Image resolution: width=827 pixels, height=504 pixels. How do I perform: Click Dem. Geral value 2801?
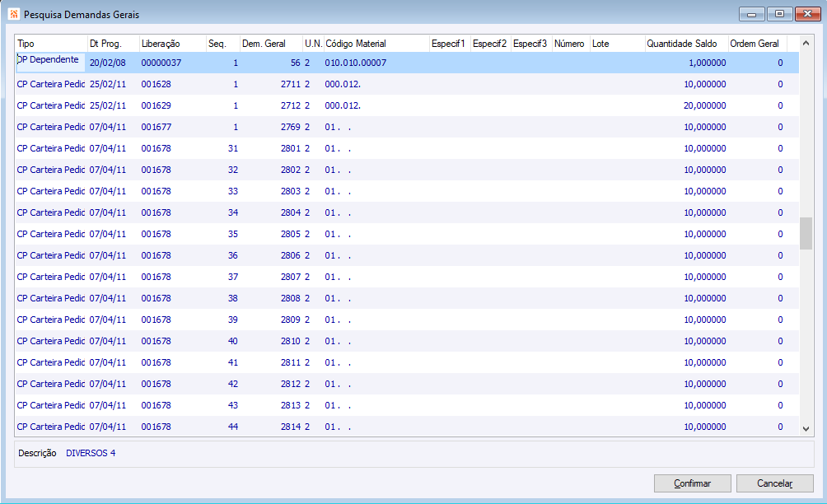(x=291, y=149)
